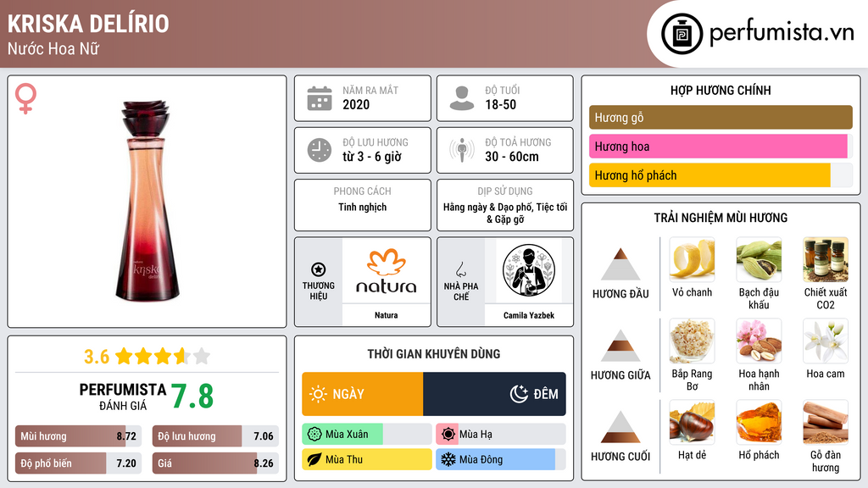Click the PERFUMISTA ĐÁNH GIÁ label

123,396
